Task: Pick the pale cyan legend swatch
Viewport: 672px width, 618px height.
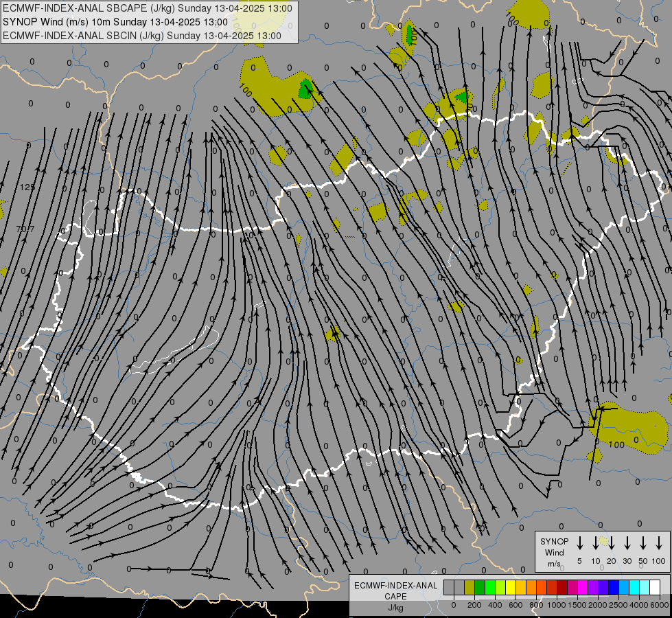Action: tap(645, 587)
